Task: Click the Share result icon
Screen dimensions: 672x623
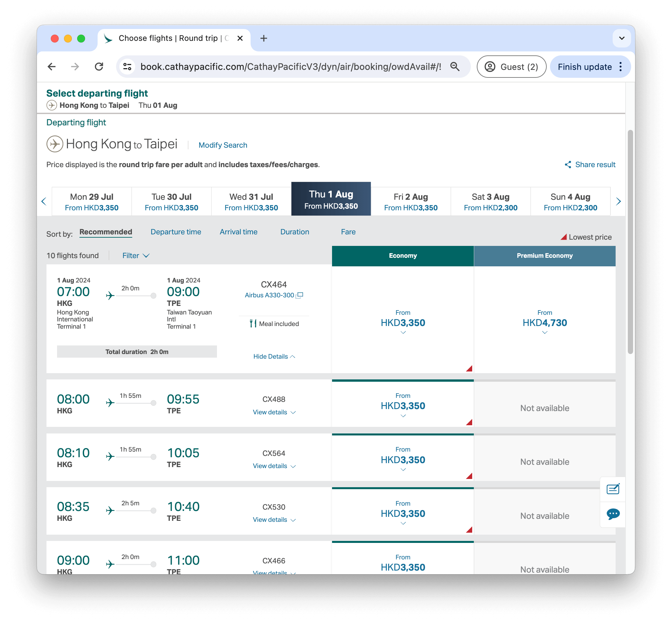Action: pos(568,164)
